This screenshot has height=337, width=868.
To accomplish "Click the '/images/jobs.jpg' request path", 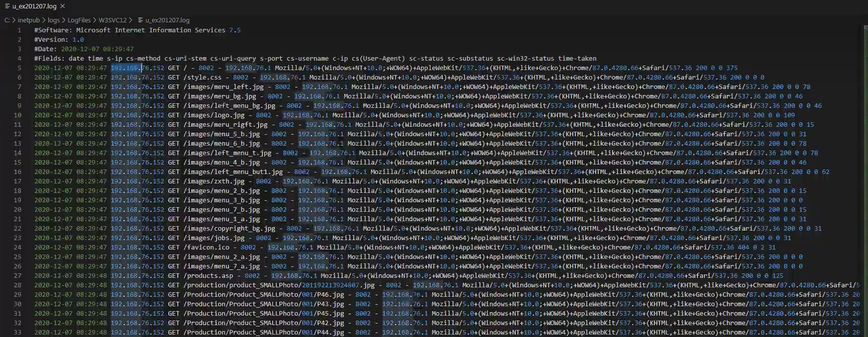I will tap(214, 238).
